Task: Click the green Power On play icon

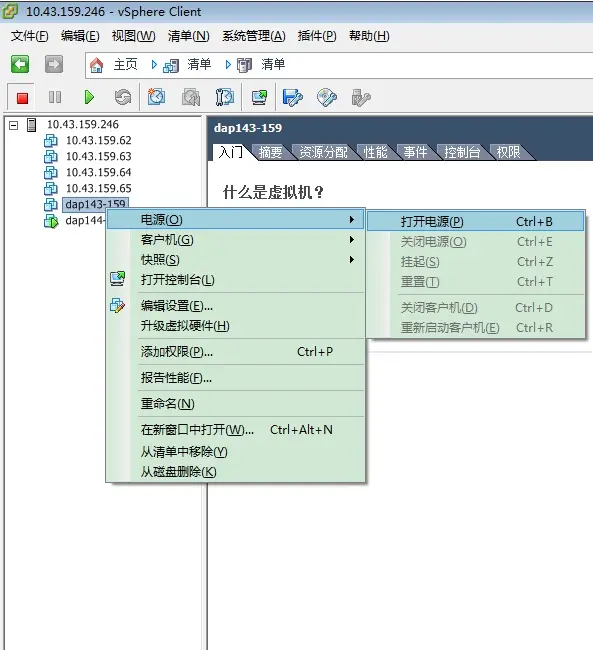Action: pyautogui.click(x=89, y=97)
